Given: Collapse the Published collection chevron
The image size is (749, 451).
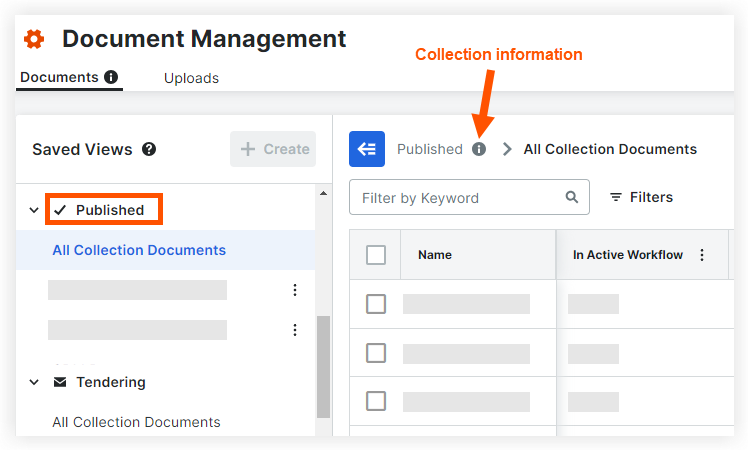Looking at the screenshot, I should (x=34, y=211).
